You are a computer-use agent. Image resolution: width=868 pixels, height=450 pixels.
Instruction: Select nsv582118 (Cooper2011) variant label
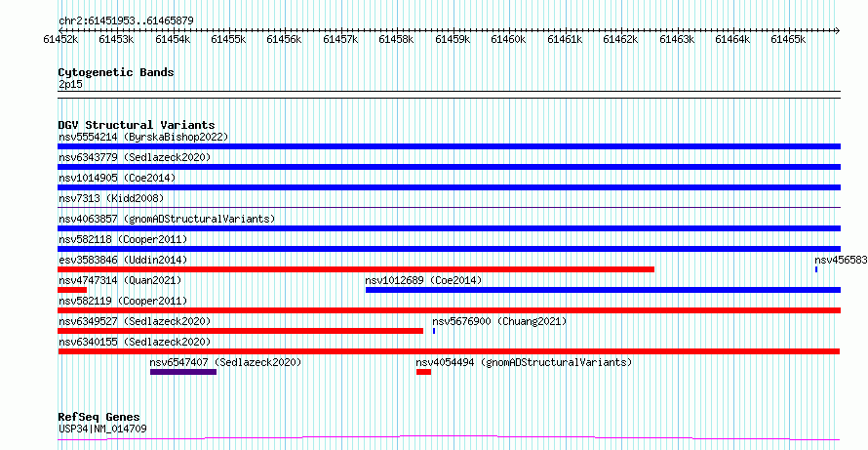123,239
